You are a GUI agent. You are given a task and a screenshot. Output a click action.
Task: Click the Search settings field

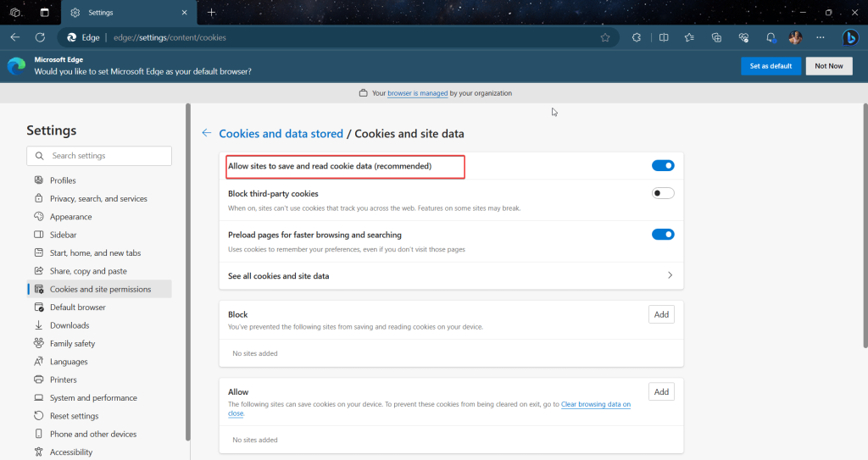(99, 156)
